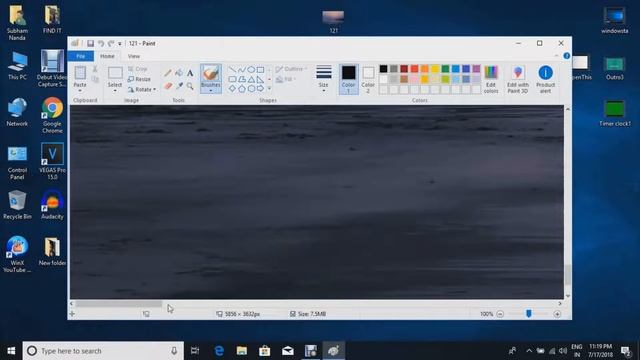Choose the Oval shape
This screenshot has width=640, height=360.
pos(251,69)
